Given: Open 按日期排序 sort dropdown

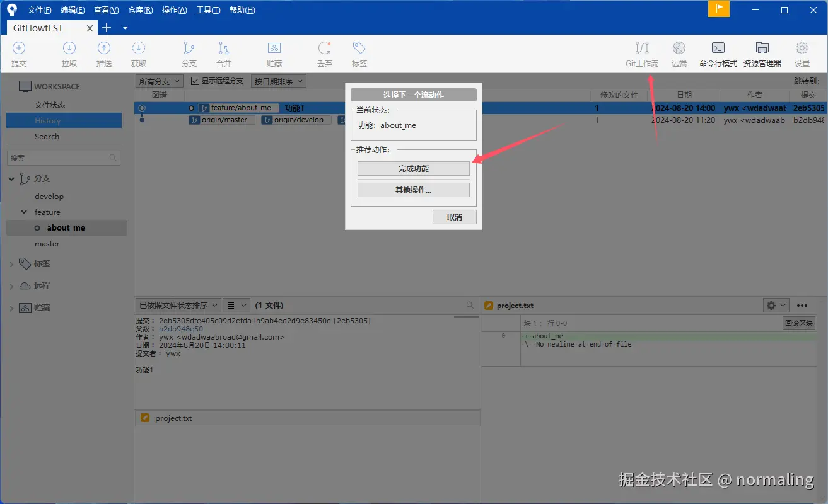Looking at the screenshot, I should pyautogui.click(x=279, y=81).
